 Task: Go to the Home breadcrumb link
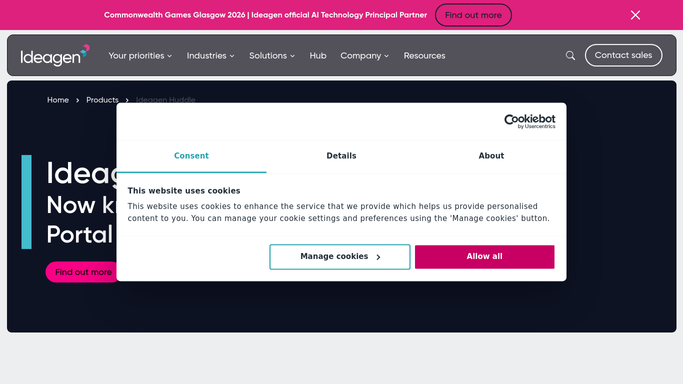click(x=58, y=100)
